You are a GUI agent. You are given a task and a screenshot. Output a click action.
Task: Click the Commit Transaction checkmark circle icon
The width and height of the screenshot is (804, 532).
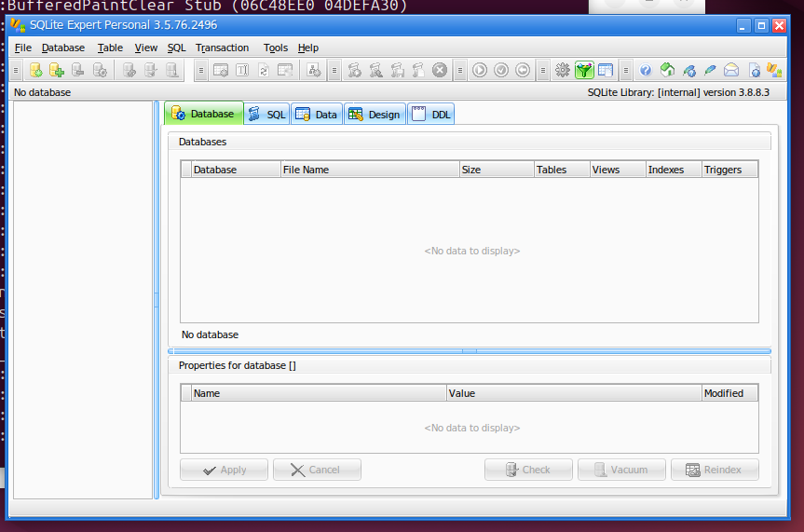(x=501, y=70)
